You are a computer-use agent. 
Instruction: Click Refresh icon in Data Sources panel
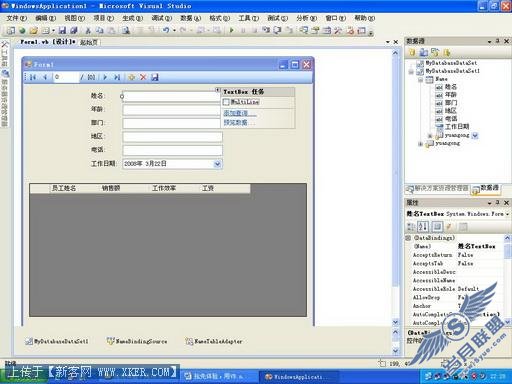point(447,52)
